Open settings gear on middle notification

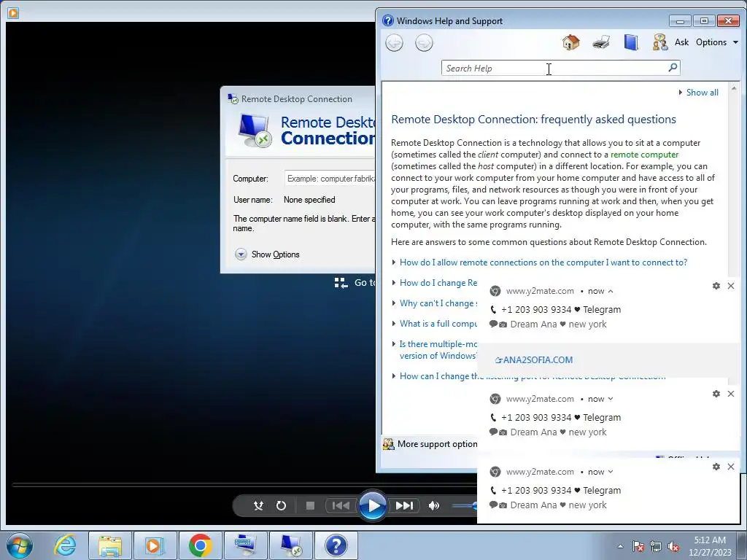[716, 394]
